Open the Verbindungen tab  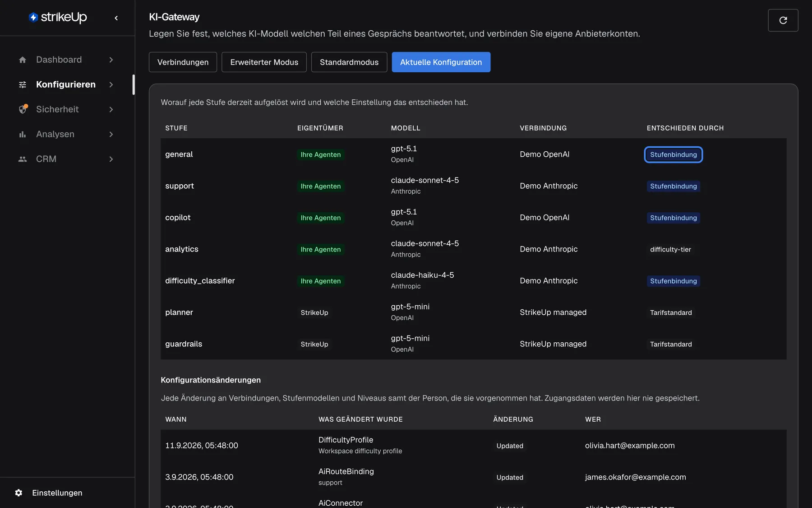tap(183, 62)
